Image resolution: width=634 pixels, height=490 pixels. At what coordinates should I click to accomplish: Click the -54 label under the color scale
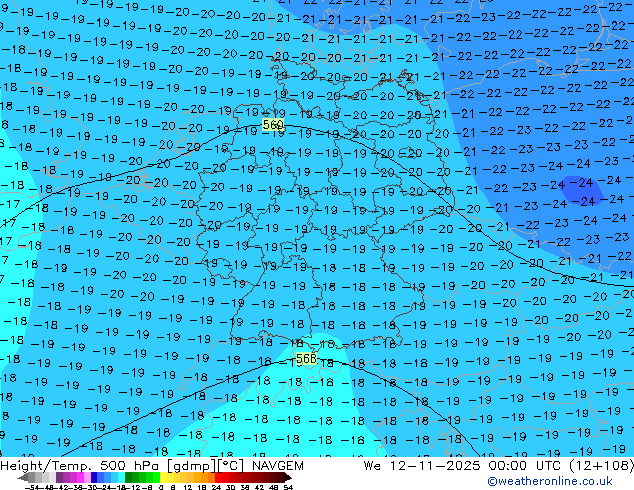pyautogui.click(x=32, y=488)
